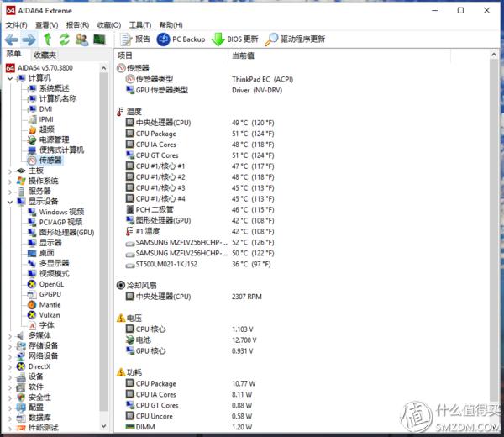The image size is (504, 437).
Task: Select the 电池 voltage row
Action: [x=192, y=340]
